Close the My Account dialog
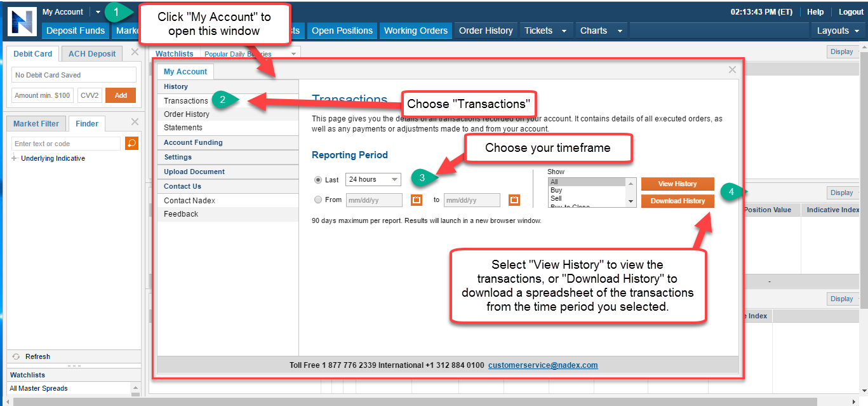 (x=732, y=70)
